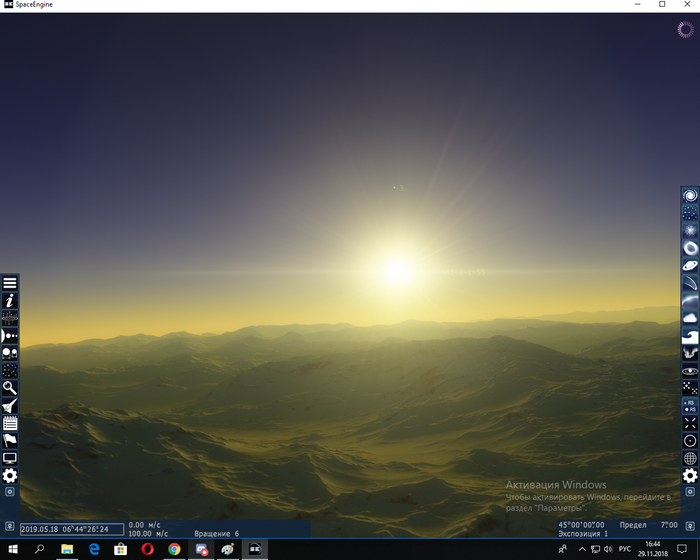Toggle the coordinate grid globe icon
700x560 pixels.
click(x=689, y=458)
